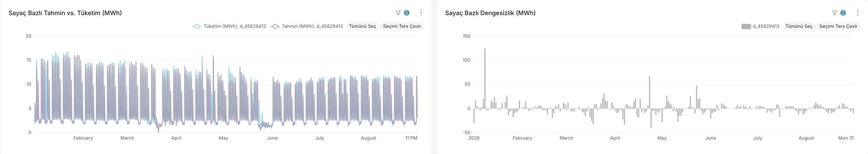Click February label on Tahmin vs. Tüketim axis
This screenshot has height=154, width=868.
[83, 138]
